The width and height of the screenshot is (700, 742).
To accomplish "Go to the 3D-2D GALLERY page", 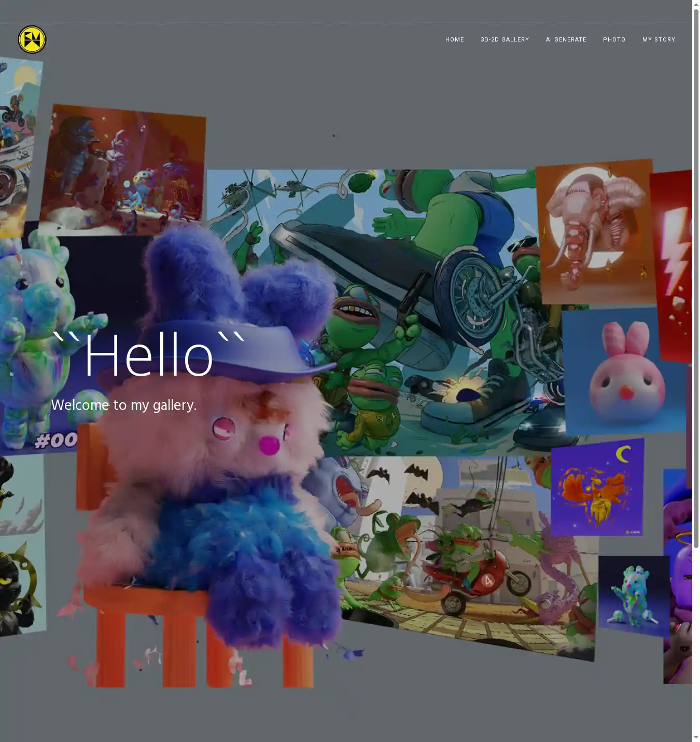I will coord(505,39).
